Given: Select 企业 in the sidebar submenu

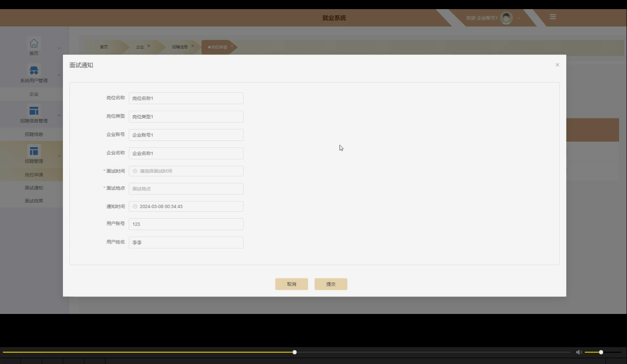Looking at the screenshot, I should click(x=34, y=94).
